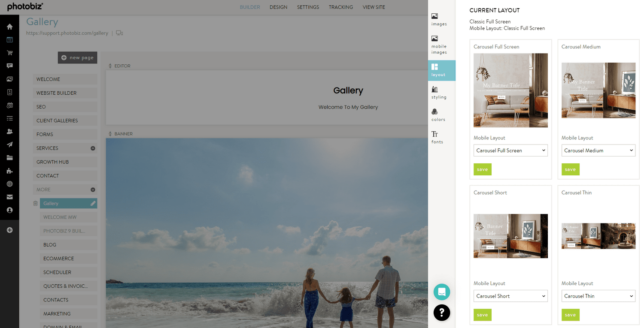Viewport: 644px width, 328px height.
Task: Open the images panel tab
Action: (x=439, y=19)
